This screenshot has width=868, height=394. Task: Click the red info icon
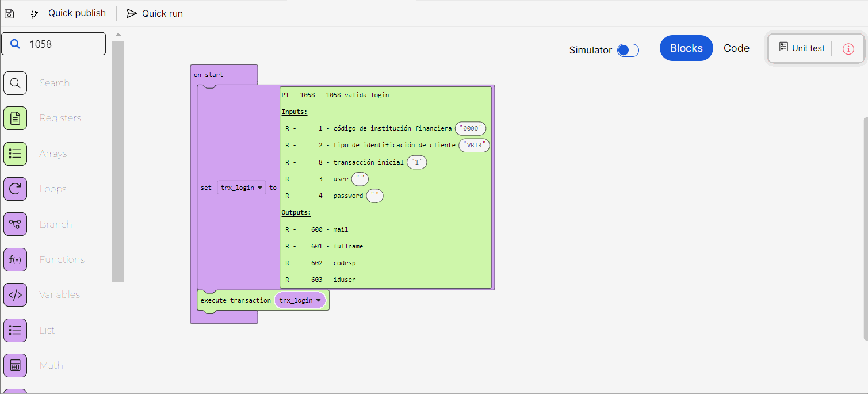coord(848,49)
